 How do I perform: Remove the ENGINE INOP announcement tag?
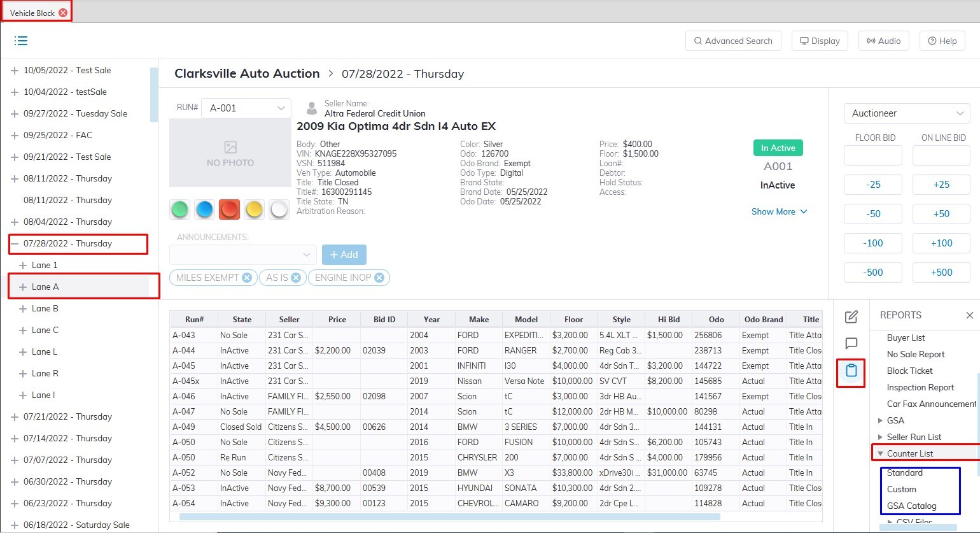[x=379, y=278]
